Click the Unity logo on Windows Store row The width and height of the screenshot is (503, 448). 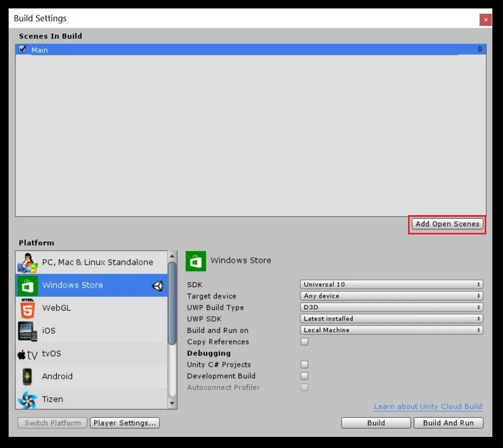click(157, 286)
